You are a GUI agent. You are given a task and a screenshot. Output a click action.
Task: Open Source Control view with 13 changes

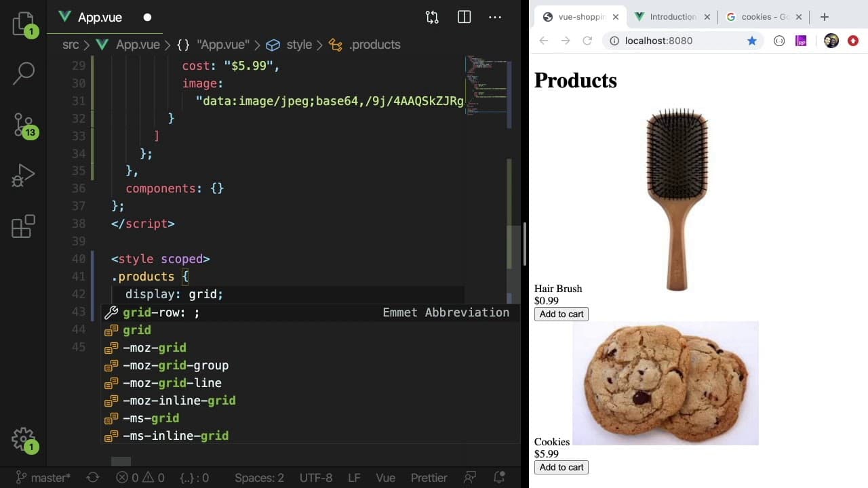click(x=24, y=125)
